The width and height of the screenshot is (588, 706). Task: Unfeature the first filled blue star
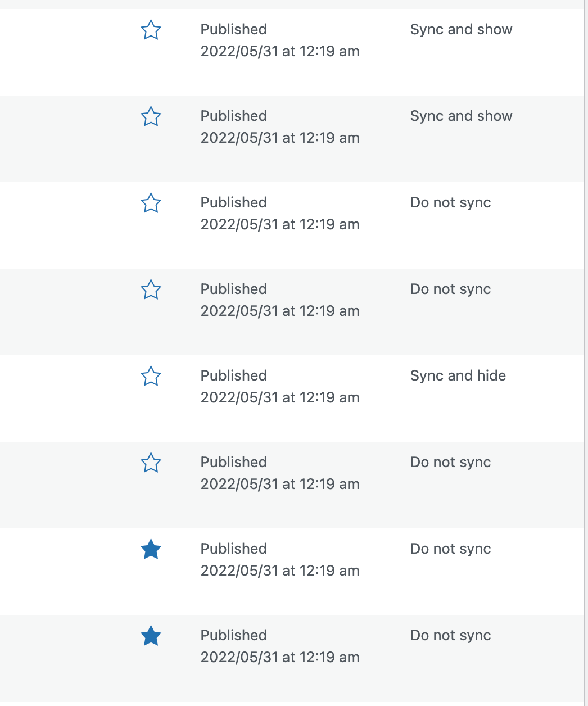[x=151, y=549]
